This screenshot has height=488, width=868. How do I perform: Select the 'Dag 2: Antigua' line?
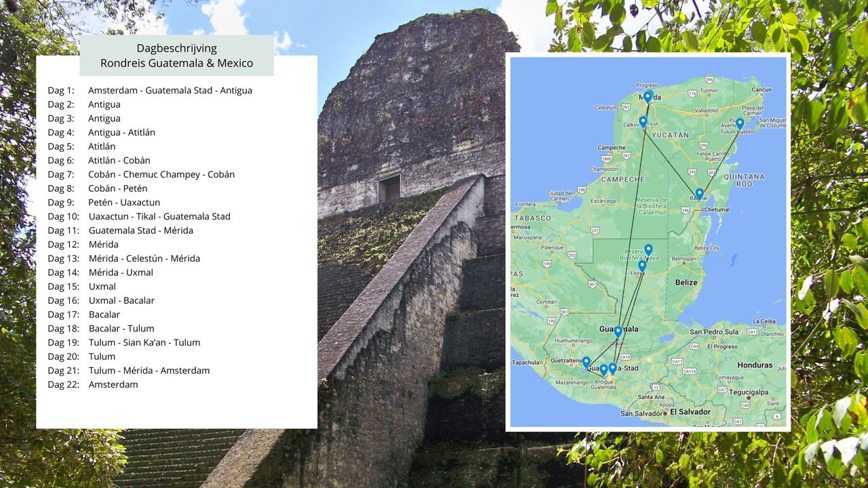point(84,104)
